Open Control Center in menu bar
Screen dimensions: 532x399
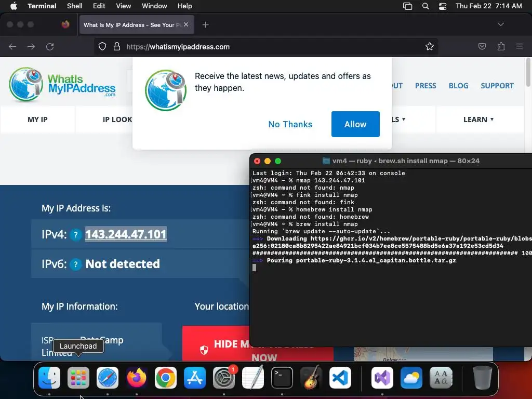[443, 6]
